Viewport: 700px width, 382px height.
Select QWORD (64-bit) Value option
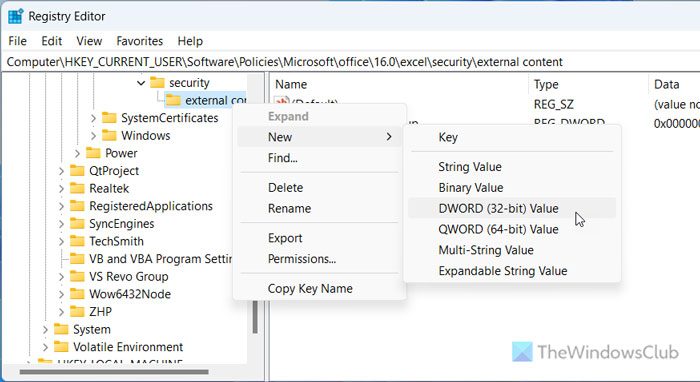pos(512,229)
